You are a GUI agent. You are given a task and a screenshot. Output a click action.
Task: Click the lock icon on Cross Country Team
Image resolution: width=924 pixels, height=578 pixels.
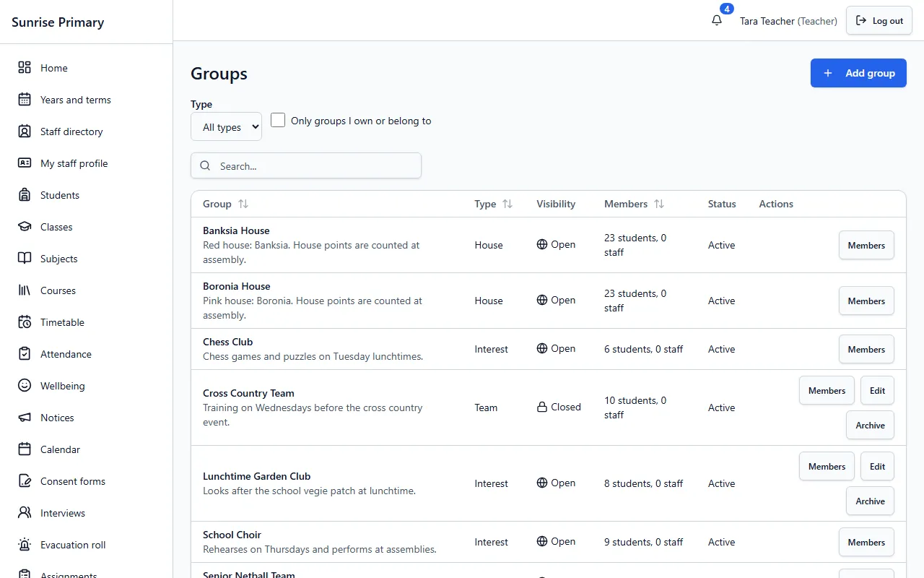click(x=542, y=407)
